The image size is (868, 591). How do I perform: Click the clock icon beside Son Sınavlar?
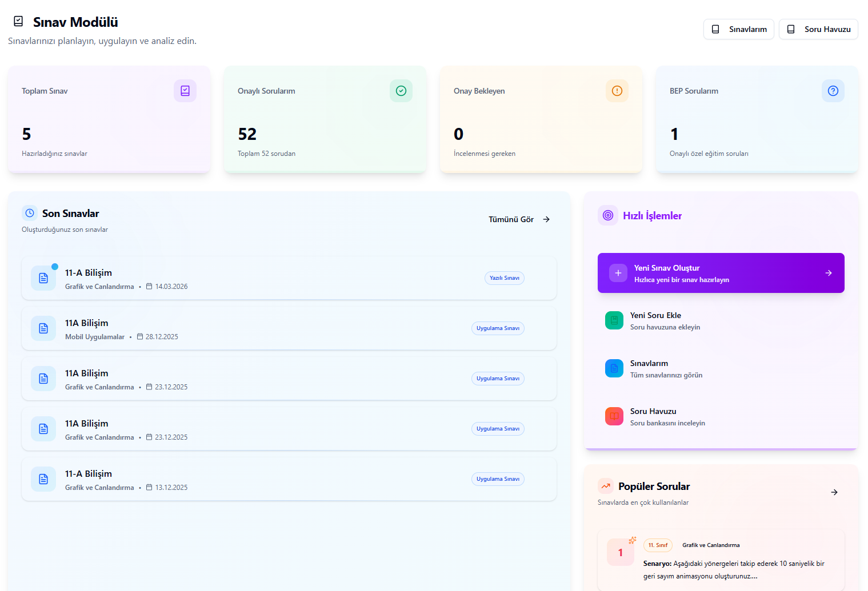30,213
